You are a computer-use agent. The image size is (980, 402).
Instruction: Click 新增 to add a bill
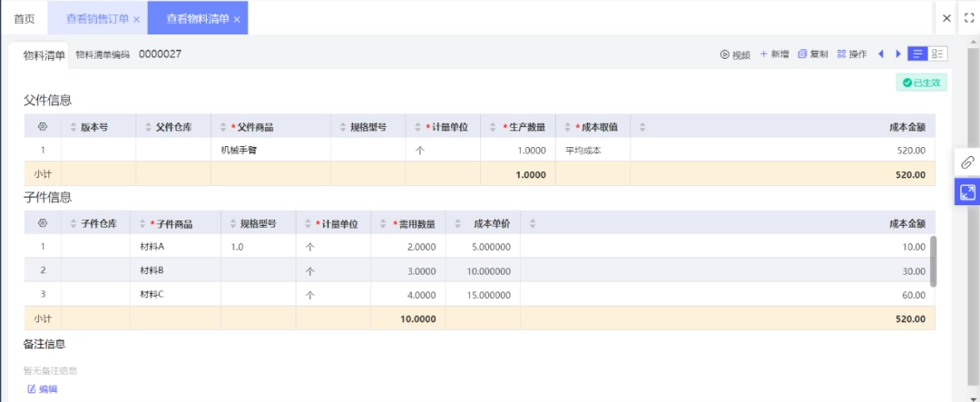coord(774,54)
